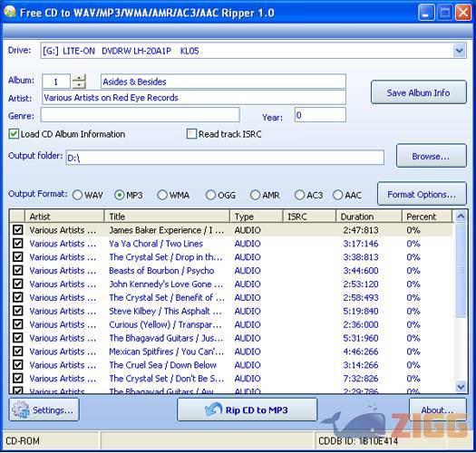Select the AAC output format

337,195
